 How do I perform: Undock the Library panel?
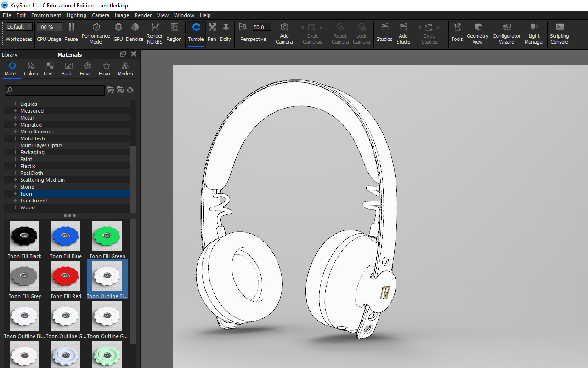coord(123,54)
